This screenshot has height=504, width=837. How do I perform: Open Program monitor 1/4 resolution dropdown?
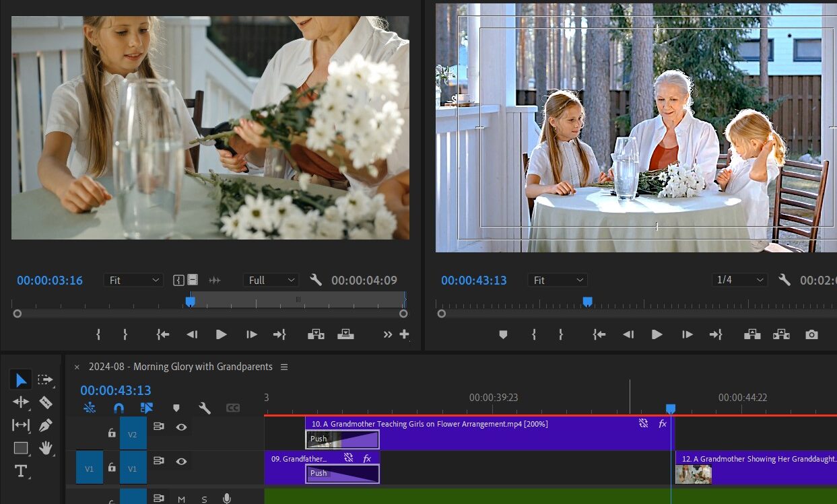[x=739, y=280]
